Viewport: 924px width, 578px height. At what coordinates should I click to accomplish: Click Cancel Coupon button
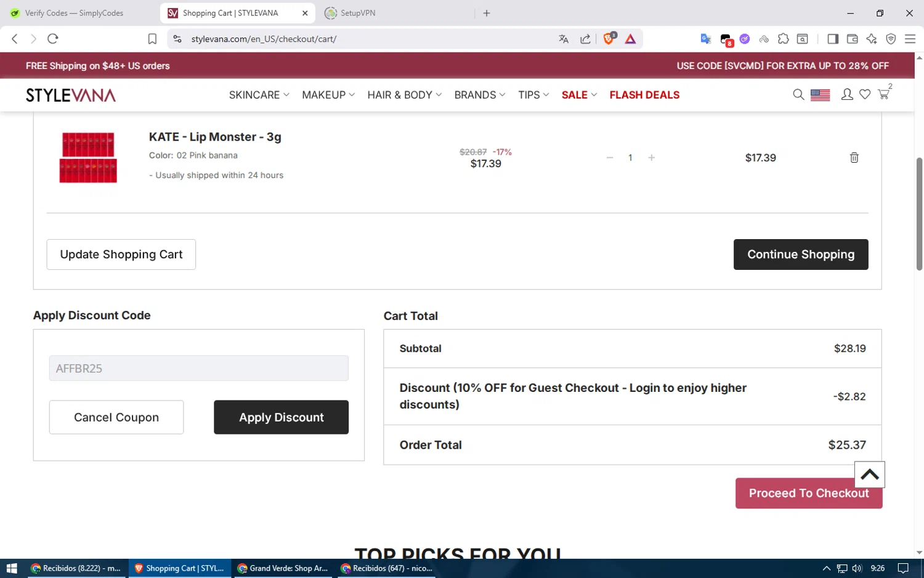(x=116, y=417)
